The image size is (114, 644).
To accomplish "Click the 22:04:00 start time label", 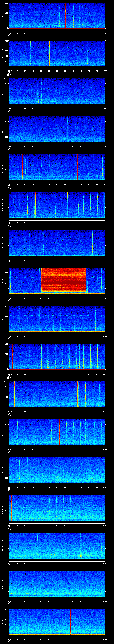I will tap(9, 147).
